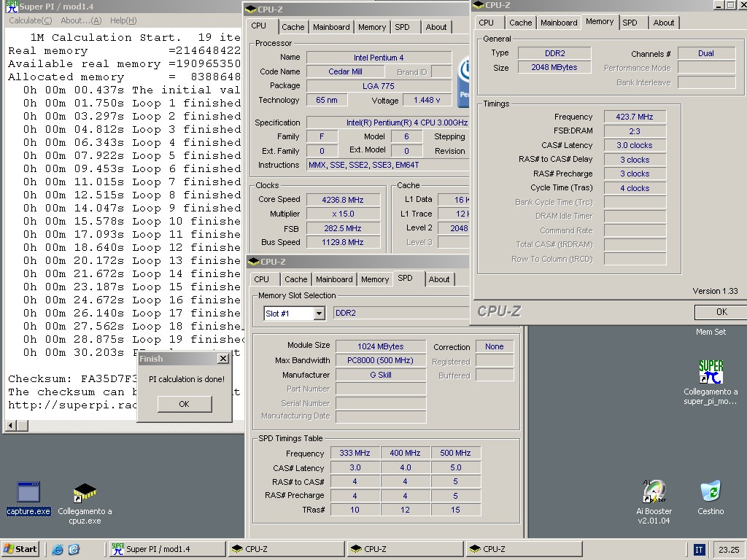Click the CAS# Latency 3.0 clocks field
Viewport: 747px width, 560px height.
pyautogui.click(x=635, y=145)
